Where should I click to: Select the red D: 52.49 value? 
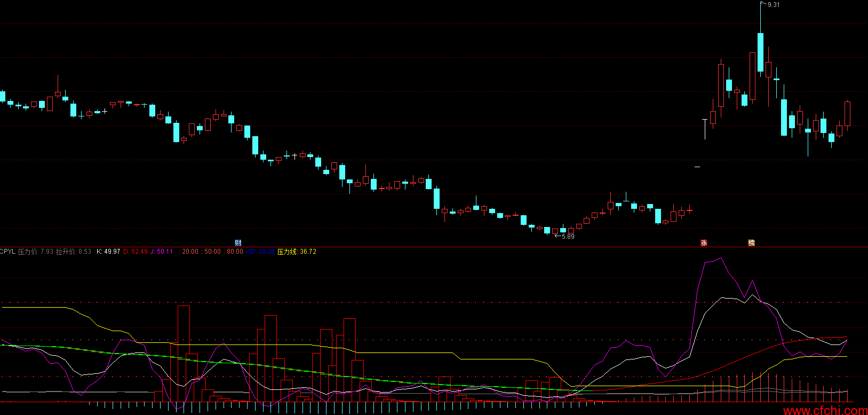[136, 252]
